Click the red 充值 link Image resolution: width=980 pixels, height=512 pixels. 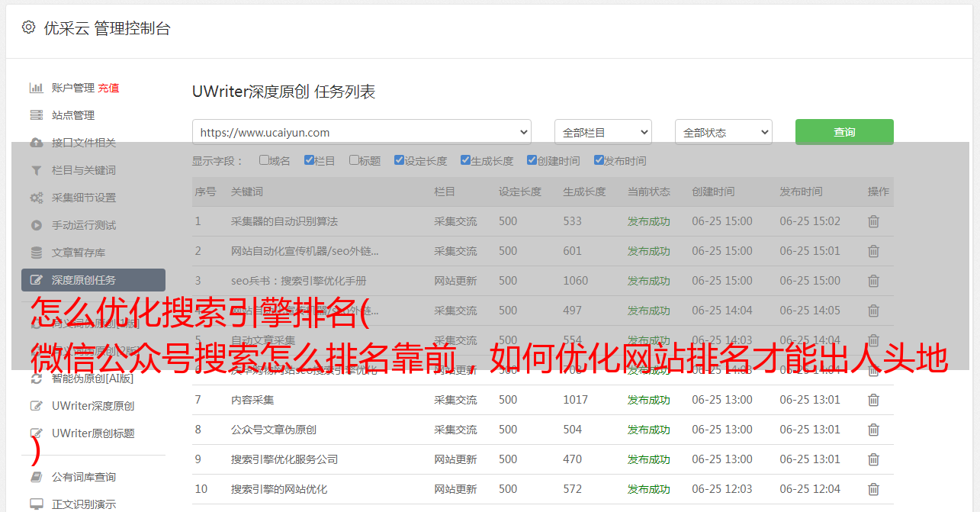tap(108, 88)
